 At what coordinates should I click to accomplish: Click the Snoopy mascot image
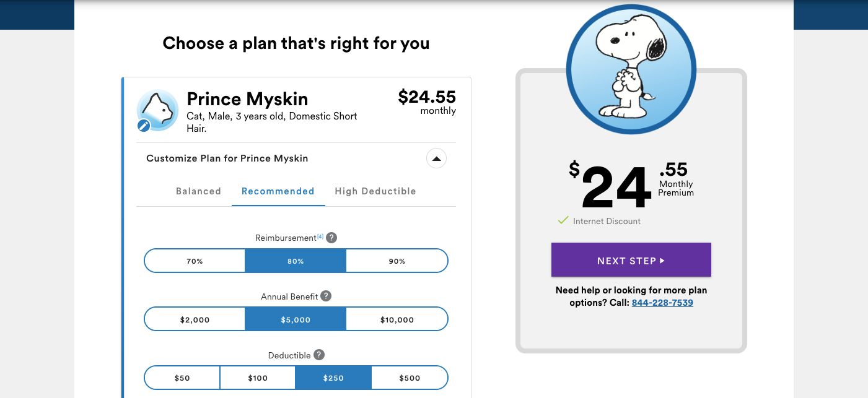tap(631, 68)
